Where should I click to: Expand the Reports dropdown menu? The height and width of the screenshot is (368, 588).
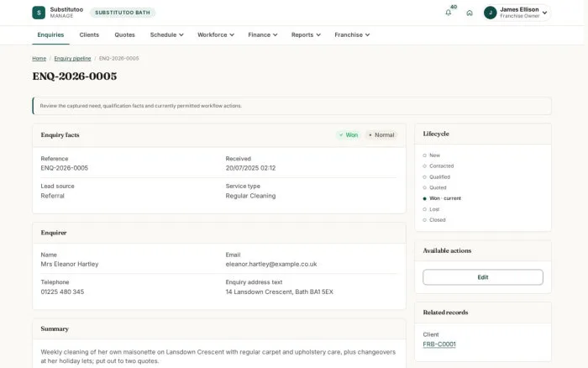(306, 35)
